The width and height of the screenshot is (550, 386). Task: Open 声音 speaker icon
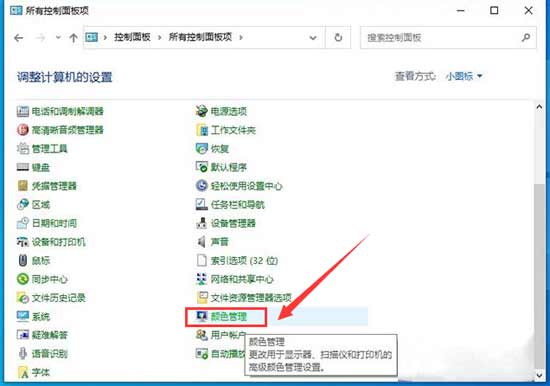pyautogui.click(x=202, y=242)
